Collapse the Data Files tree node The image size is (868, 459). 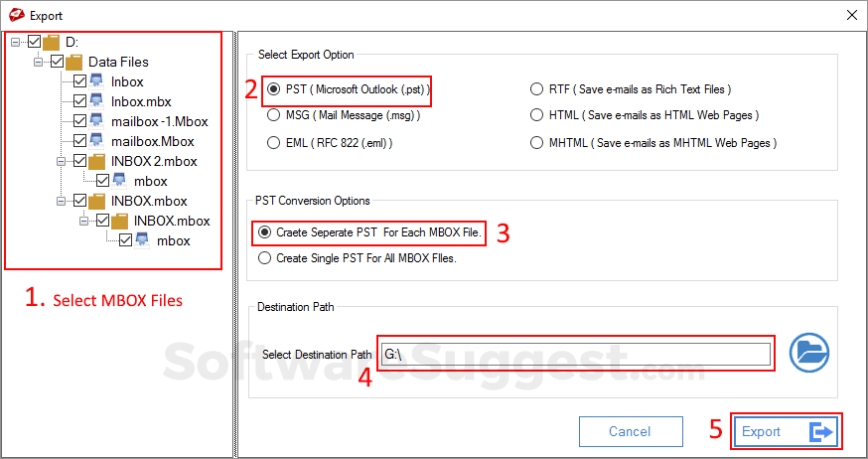point(39,62)
